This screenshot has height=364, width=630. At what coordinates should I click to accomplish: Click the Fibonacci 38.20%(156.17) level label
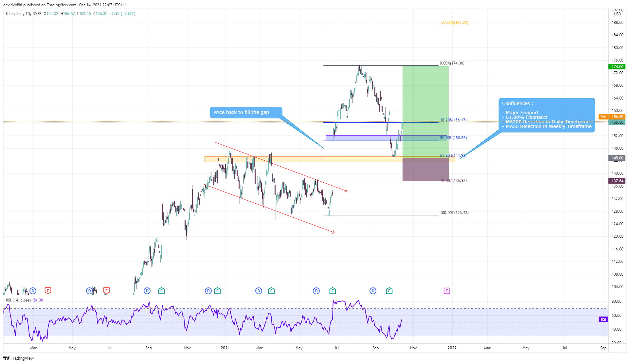coord(453,120)
